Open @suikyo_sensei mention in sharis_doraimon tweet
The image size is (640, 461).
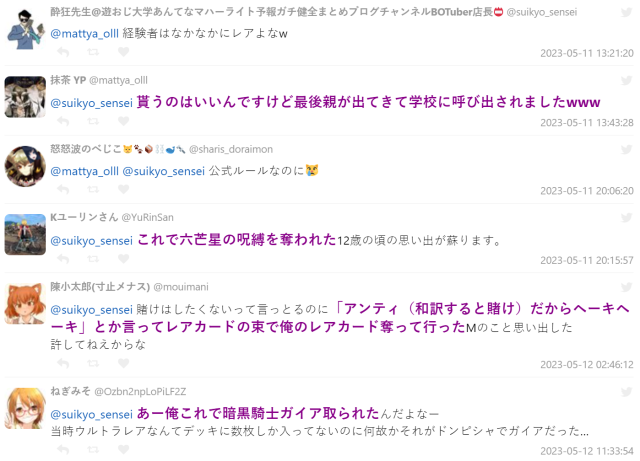(x=164, y=171)
